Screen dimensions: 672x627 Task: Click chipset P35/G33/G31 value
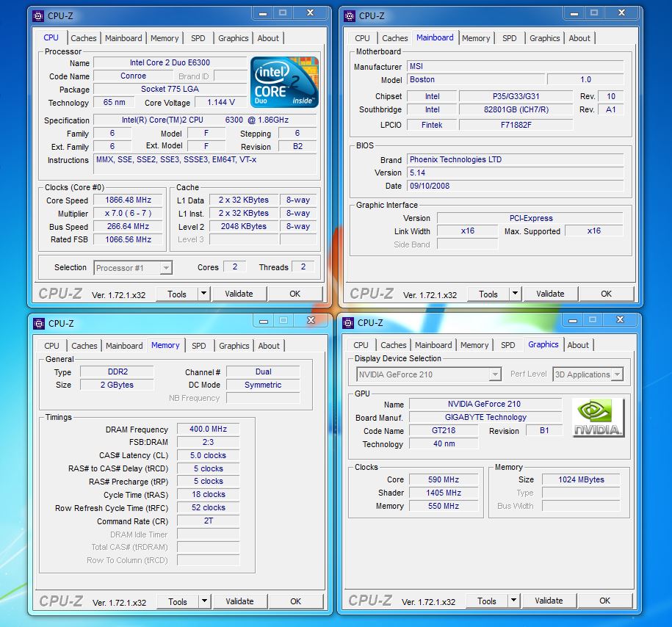tap(516, 96)
